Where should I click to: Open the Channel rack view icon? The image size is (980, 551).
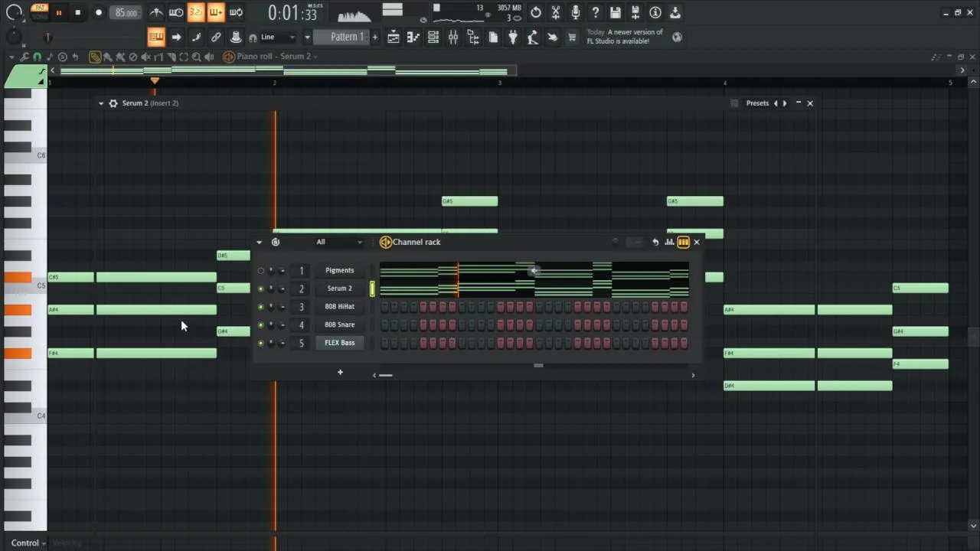click(x=433, y=37)
